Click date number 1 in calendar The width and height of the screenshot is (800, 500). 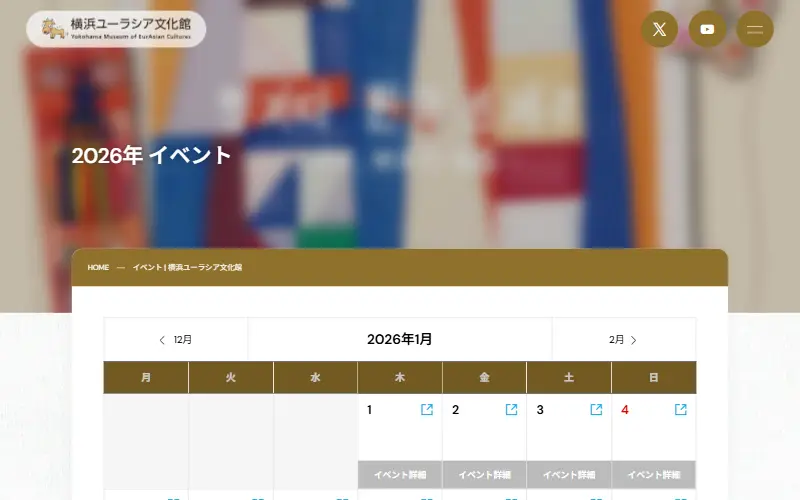[x=369, y=410]
